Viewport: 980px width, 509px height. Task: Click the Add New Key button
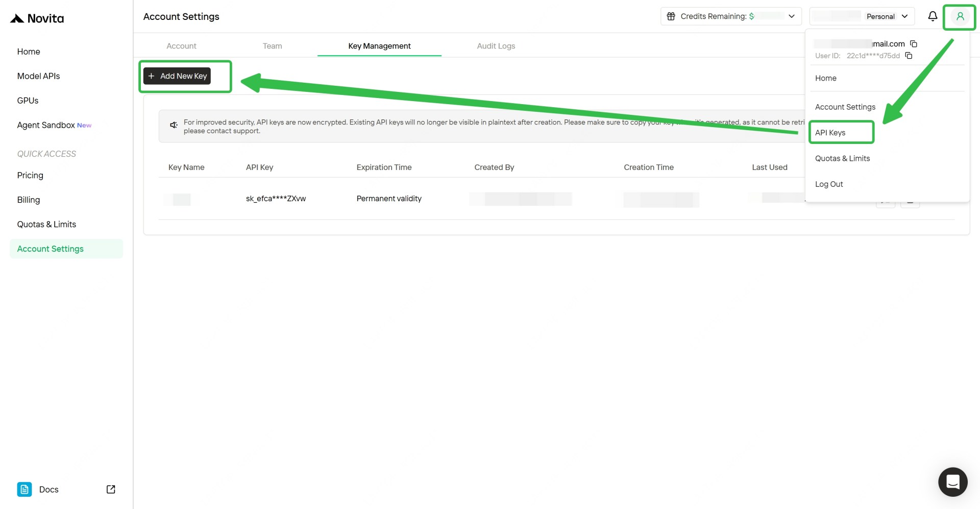(177, 76)
